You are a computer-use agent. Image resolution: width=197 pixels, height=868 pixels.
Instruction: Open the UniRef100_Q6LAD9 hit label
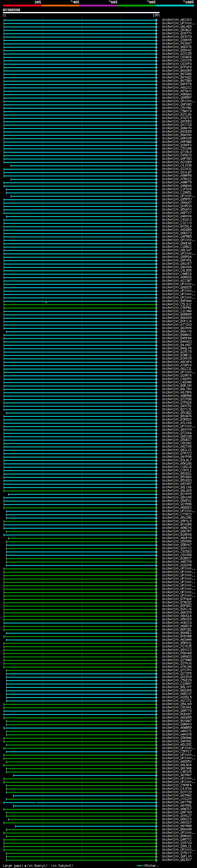(176, 26)
